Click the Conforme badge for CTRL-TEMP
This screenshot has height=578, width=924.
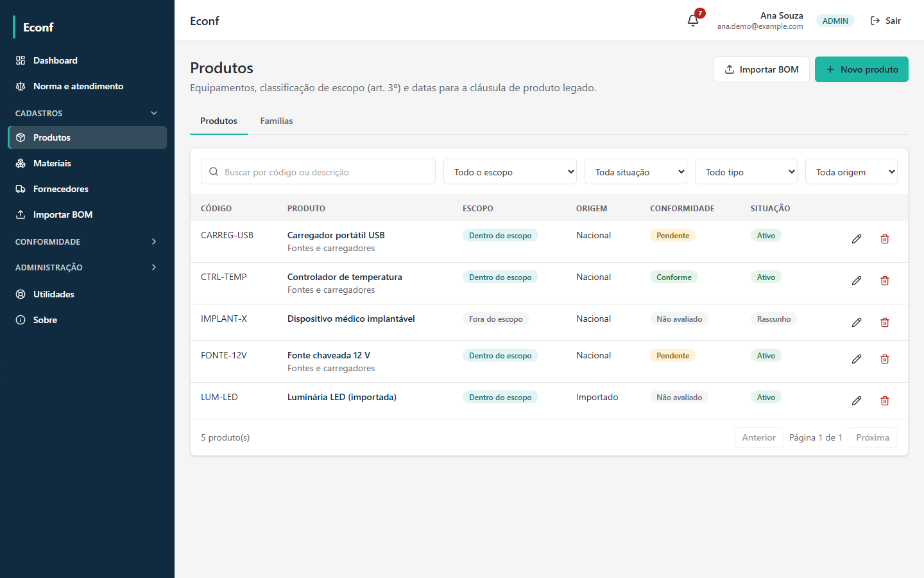click(674, 277)
